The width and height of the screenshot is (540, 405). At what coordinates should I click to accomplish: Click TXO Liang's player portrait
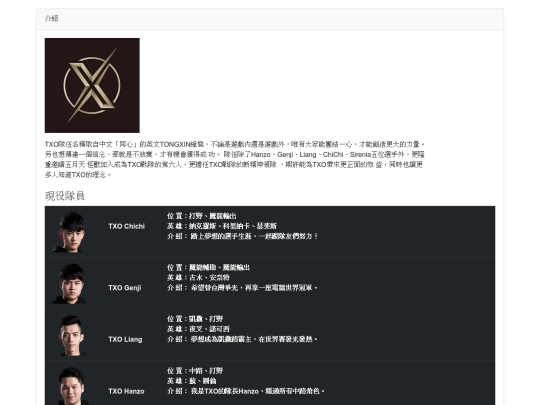pos(71,335)
